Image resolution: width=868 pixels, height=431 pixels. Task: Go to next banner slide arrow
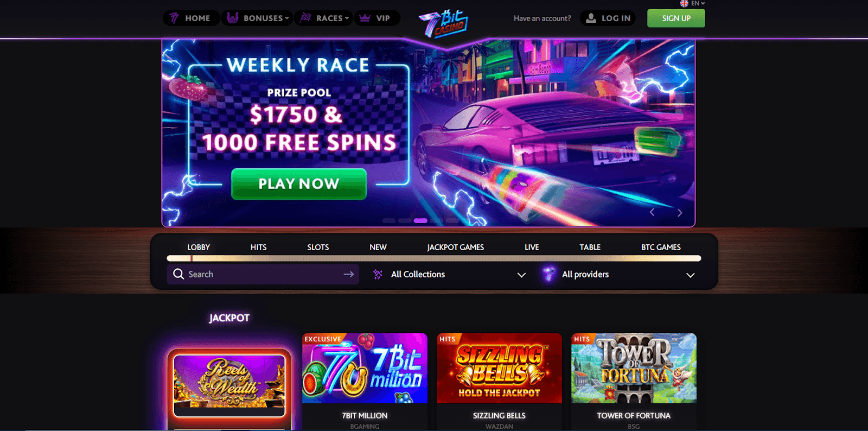[x=680, y=213]
